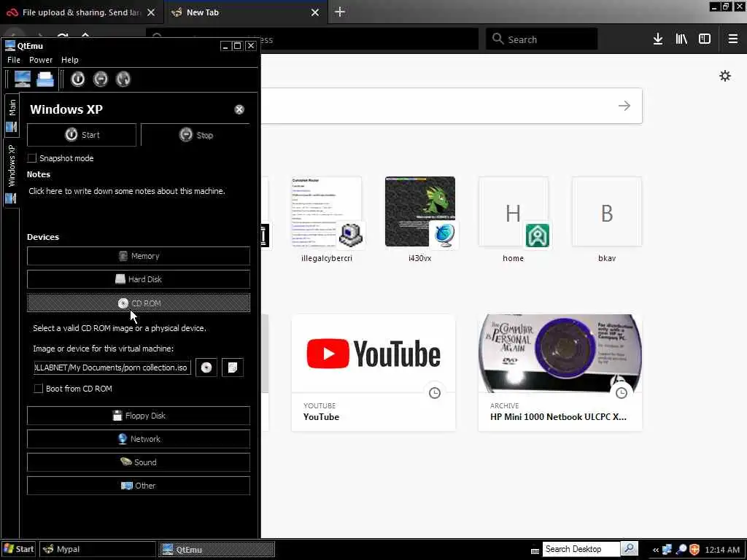This screenshot has width=747, height=560.
Task: Select physical CD device disc icon button
Action: (206, 367)
